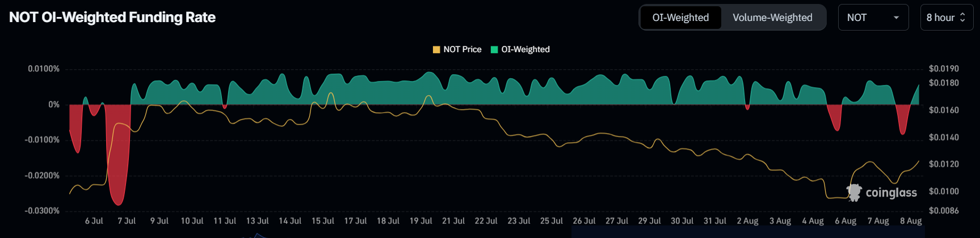The image size is (980, 238).
Task: Click the 18 Jul date label
Action: [388, 221]
